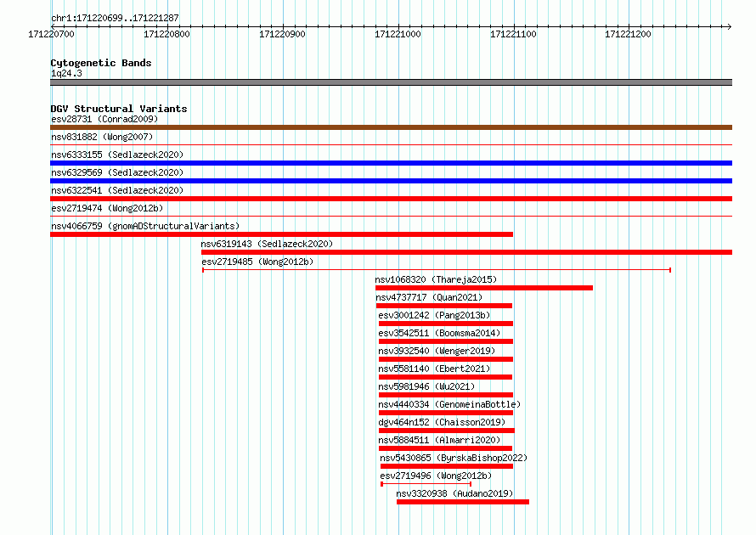Click ruler position 171221100
Screen dimensions: 756x535
[x=513, y=34]
